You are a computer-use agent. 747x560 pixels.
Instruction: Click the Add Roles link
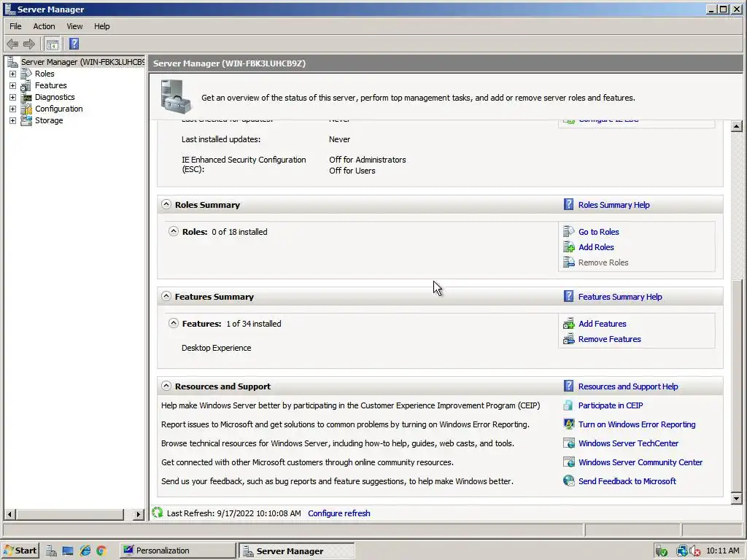(x=596, y=247)
